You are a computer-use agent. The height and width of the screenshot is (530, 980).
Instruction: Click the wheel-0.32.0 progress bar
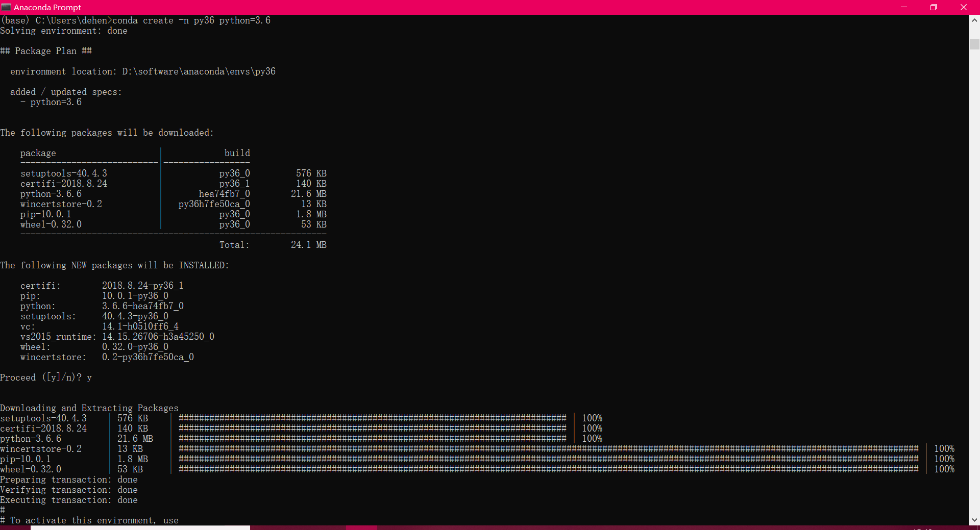[x=549, y=469]
